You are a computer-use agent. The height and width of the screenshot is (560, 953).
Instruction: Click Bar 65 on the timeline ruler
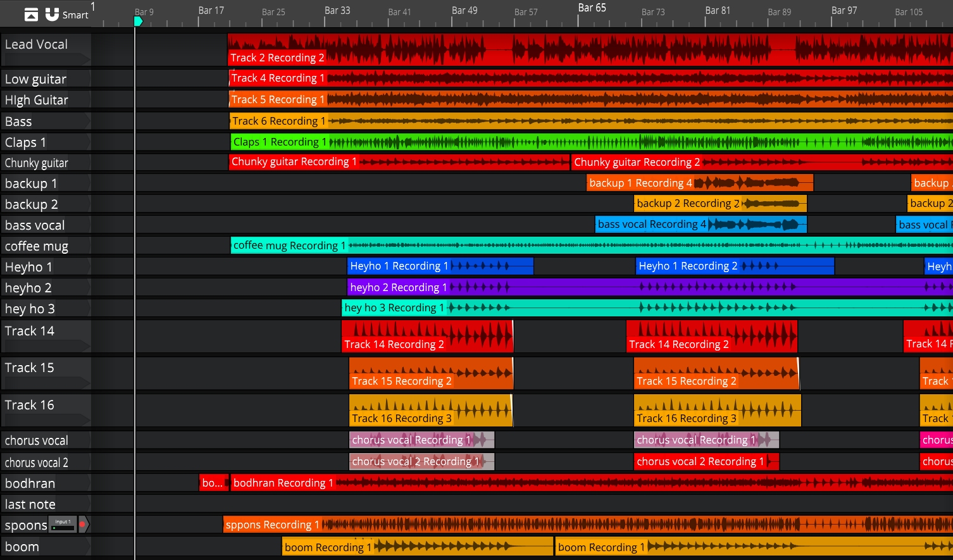(x=592, y=9)
